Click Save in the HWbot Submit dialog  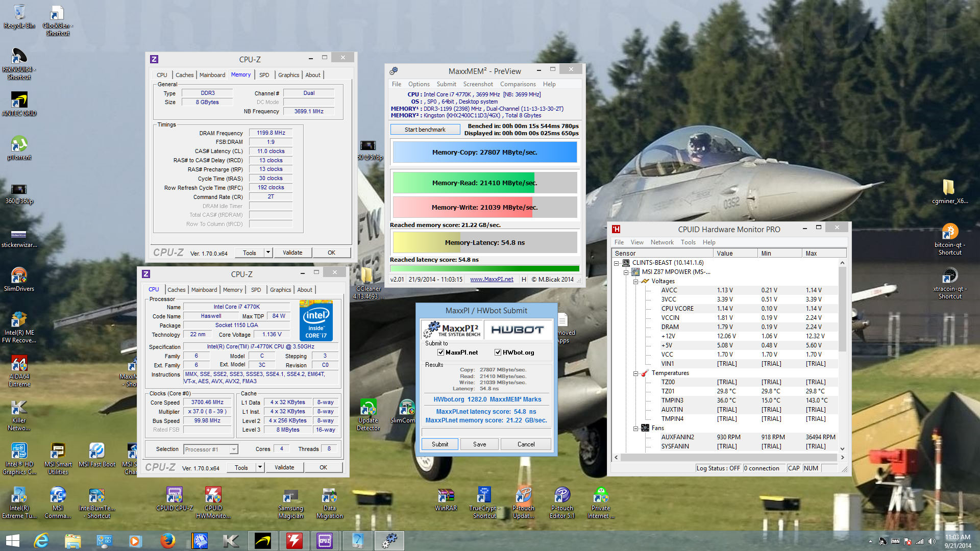480,444
